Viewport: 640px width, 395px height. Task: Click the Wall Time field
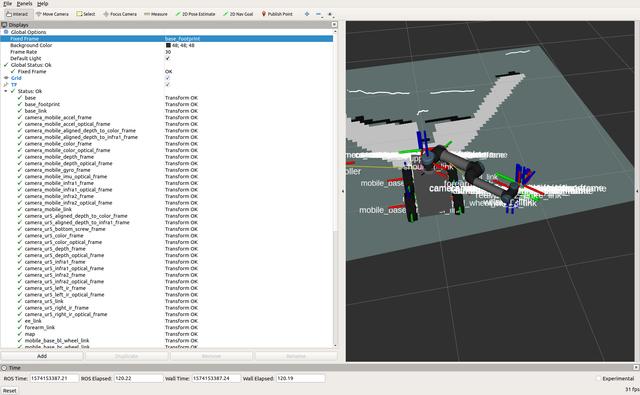pyautogui.click(x=216, y=378)
